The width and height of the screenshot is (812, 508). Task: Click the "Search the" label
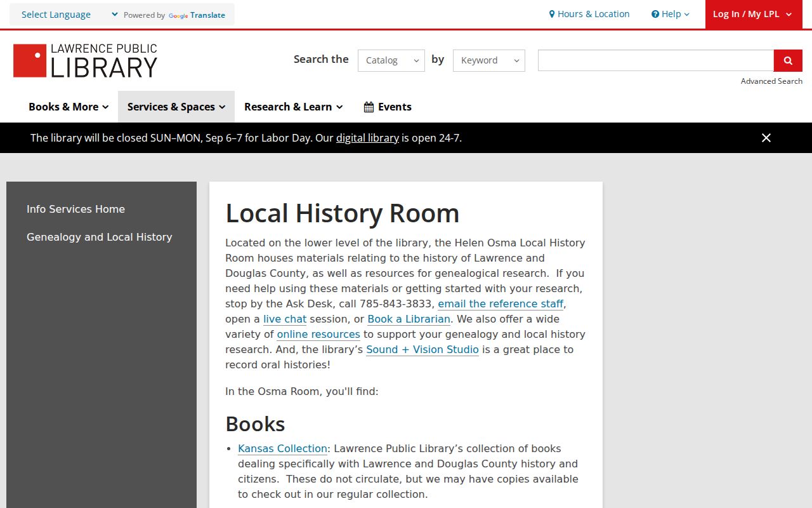pos(321,59)
